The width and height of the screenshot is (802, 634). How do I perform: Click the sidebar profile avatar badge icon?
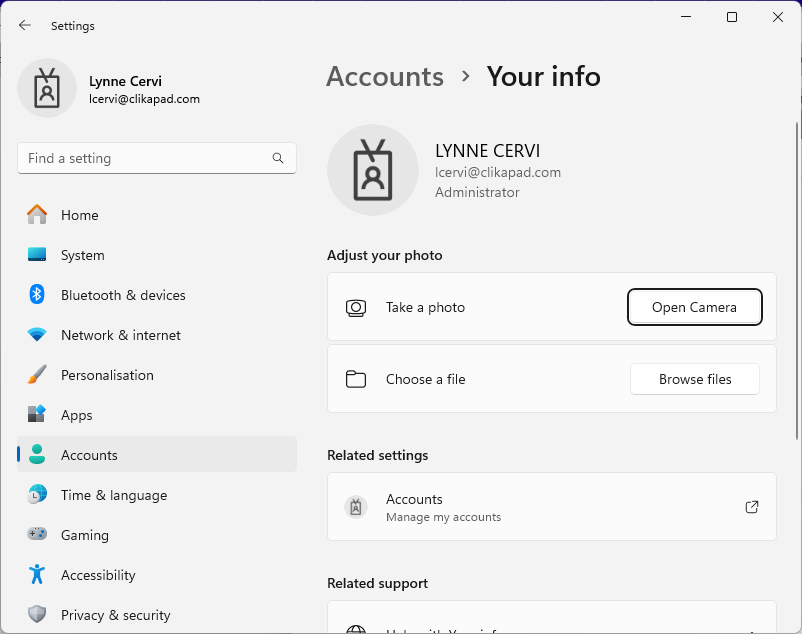point(47,88)
